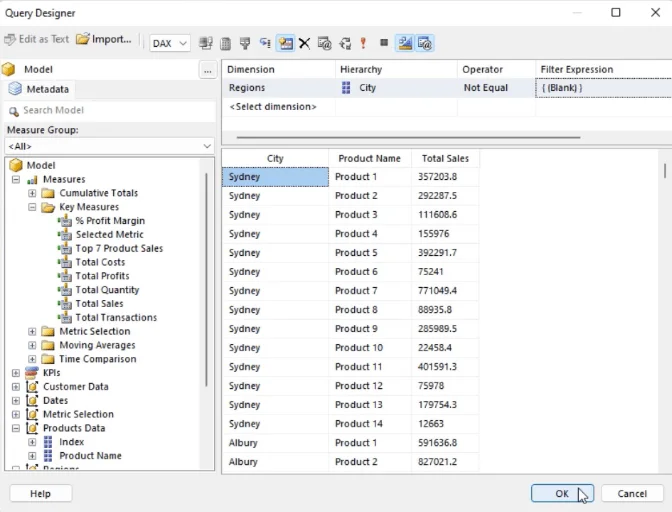The width and height of the screenshot is (672, 512).
Task: Click the Product Name column header
Action: pyautogui.click(x=369, y=159)
